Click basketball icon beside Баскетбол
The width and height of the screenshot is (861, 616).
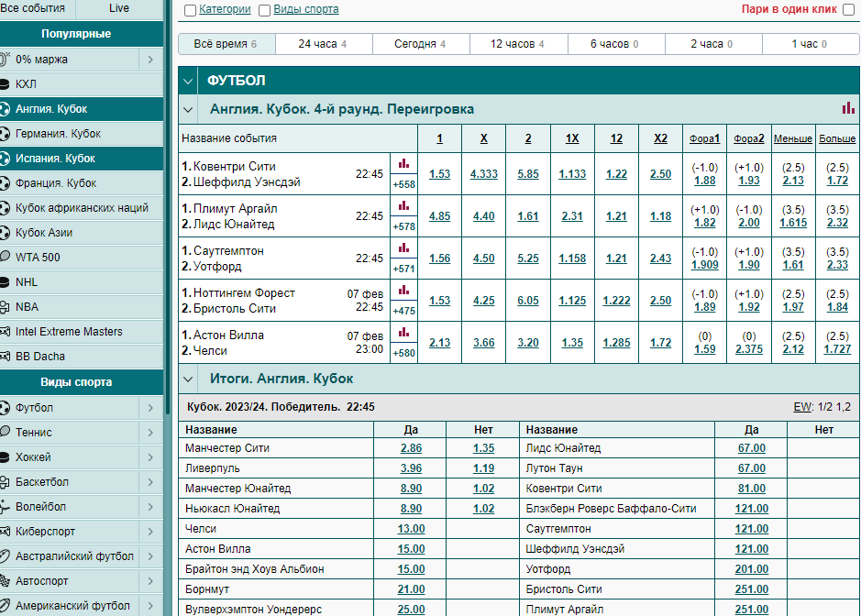click(x=5, y=482)
